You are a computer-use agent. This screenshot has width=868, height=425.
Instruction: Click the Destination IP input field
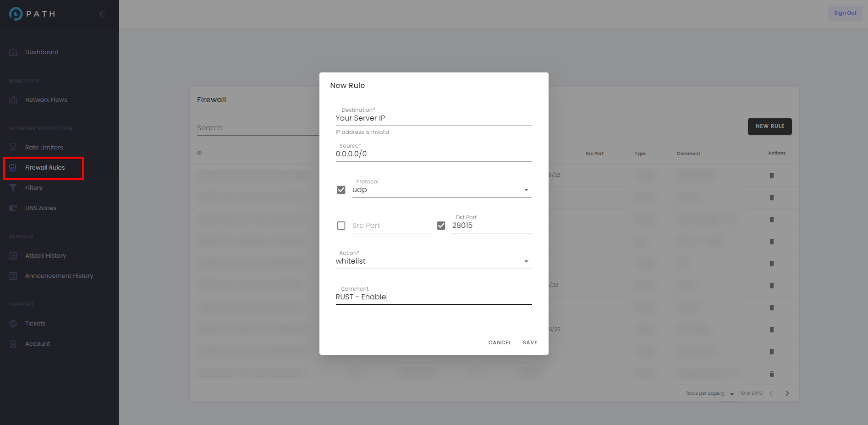tap(434, 118)
